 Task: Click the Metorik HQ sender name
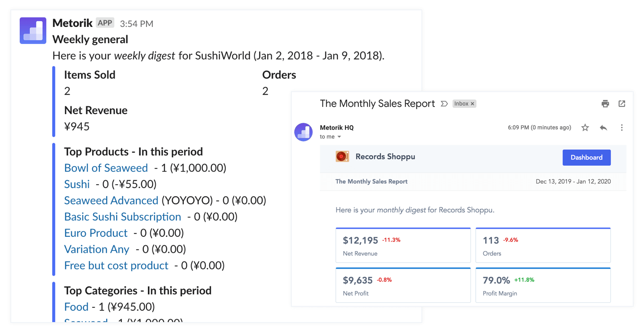pyautogui.click(x=337, y=128)
